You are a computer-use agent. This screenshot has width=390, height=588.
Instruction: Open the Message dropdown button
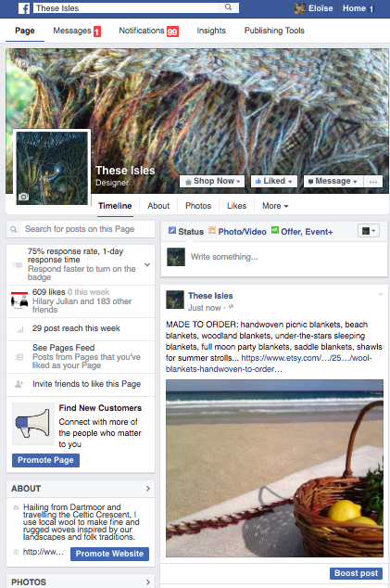point(333,181)
